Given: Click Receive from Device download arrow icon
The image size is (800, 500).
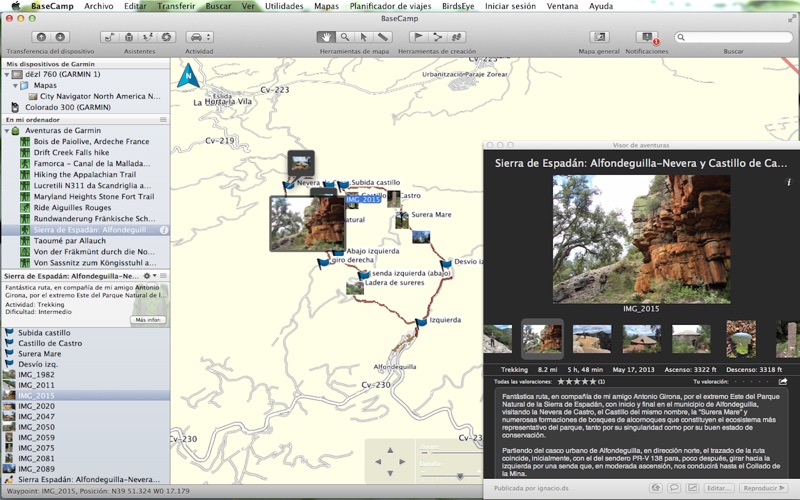Looking at the screenshot, I should click(60, 37).
